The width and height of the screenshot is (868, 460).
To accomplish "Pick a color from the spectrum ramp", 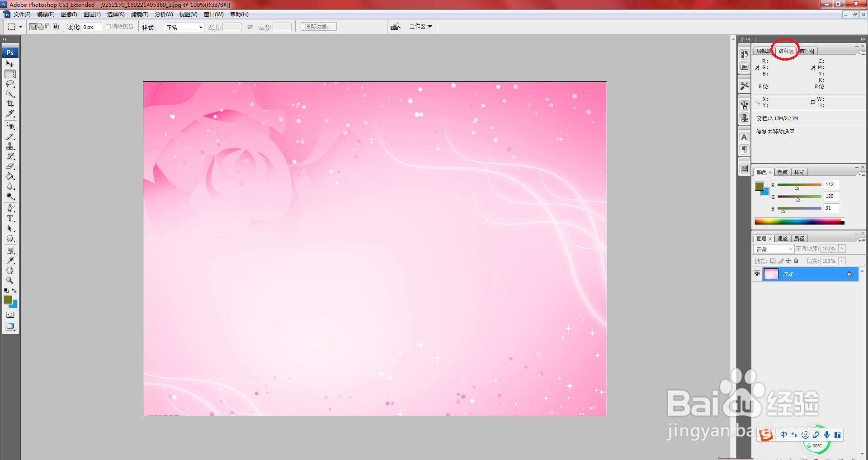I will tap(799, 221).
